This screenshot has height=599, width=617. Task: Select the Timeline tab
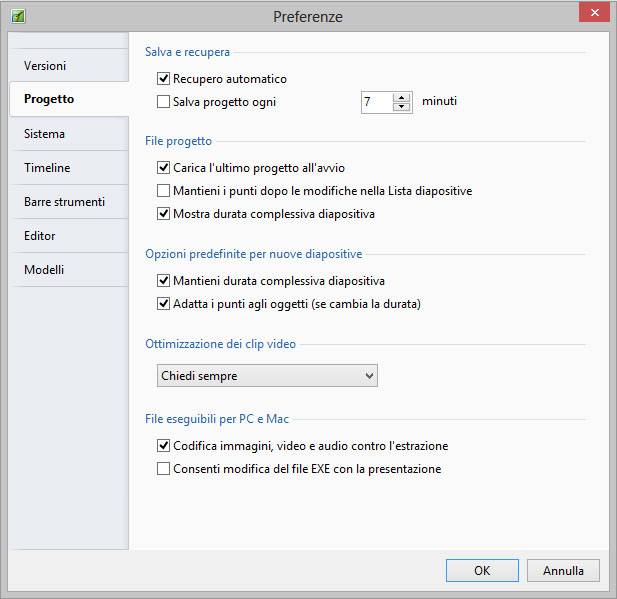coord(47,168)
